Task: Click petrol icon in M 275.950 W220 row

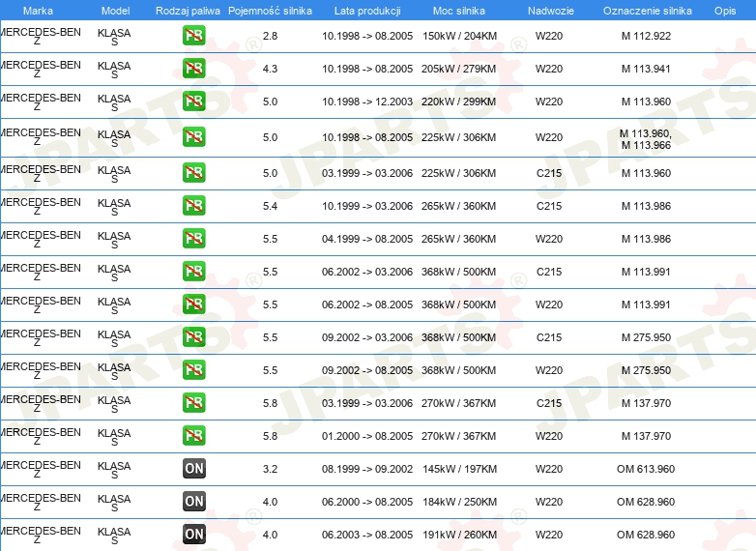Action: point(193,369)
